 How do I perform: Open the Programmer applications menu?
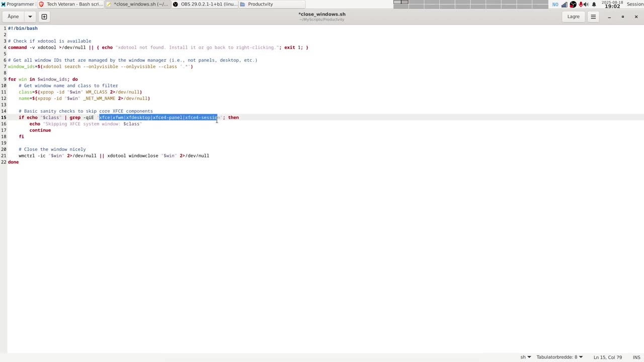(x=17, y=4)
